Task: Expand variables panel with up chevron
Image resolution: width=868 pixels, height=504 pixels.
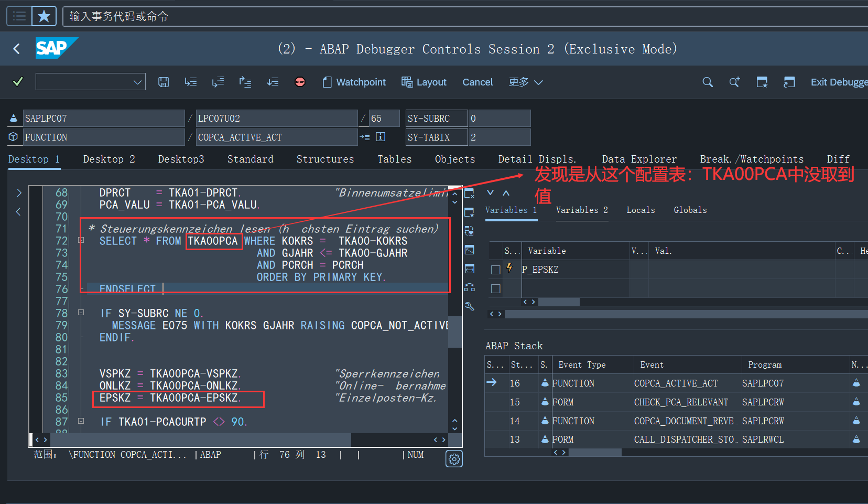Action: (506, 193)
